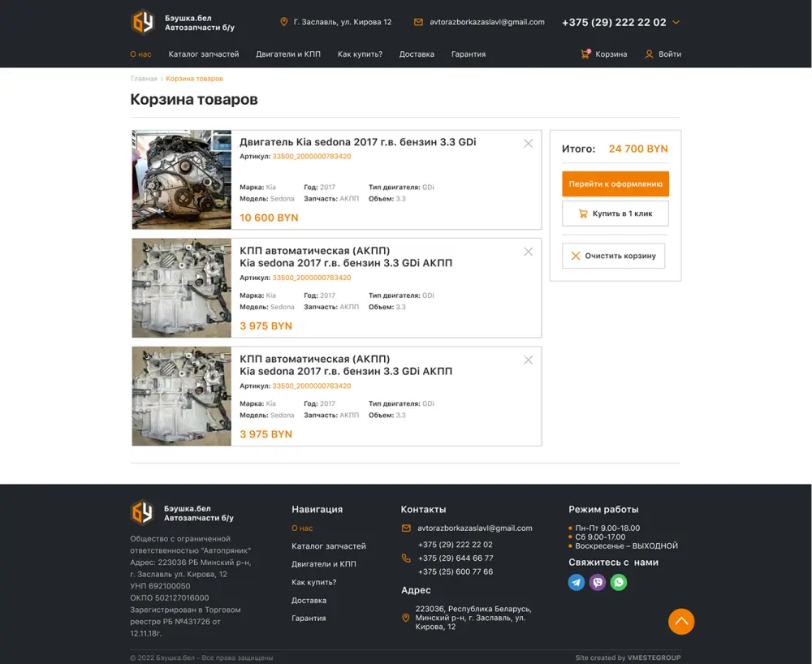This screenshot has width=812, height=664.
Task: Click the footer phone +375 (29) 222 22 02
Action: point(456,545)
